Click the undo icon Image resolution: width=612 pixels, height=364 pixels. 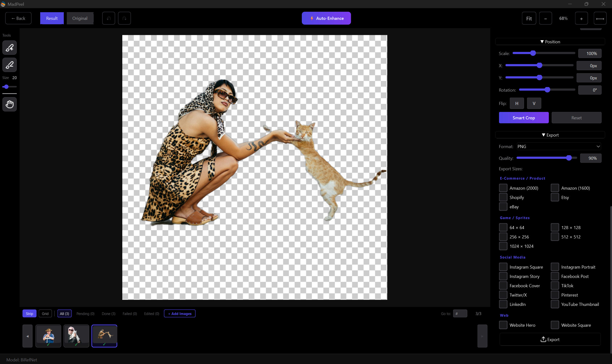[x=108, y=18]
